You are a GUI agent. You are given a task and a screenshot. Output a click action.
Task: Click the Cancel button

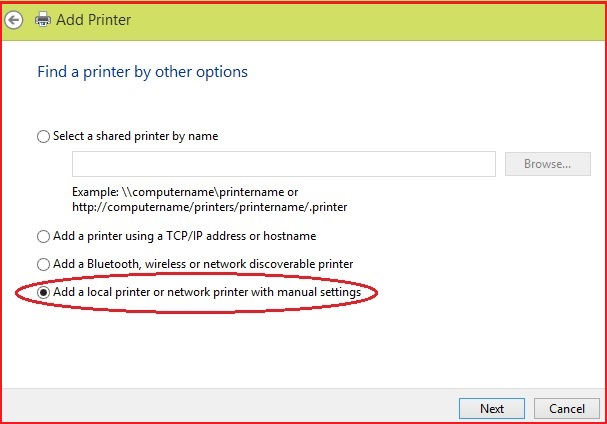[567, 409]
